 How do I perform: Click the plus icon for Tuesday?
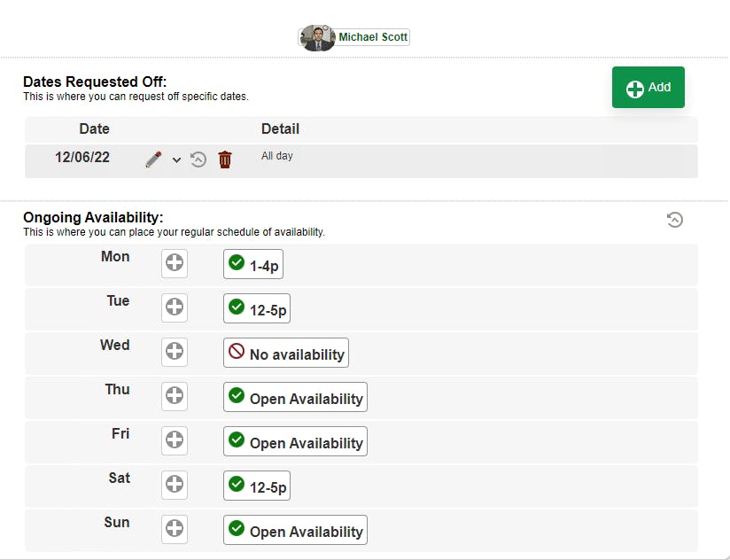[175, 307]
